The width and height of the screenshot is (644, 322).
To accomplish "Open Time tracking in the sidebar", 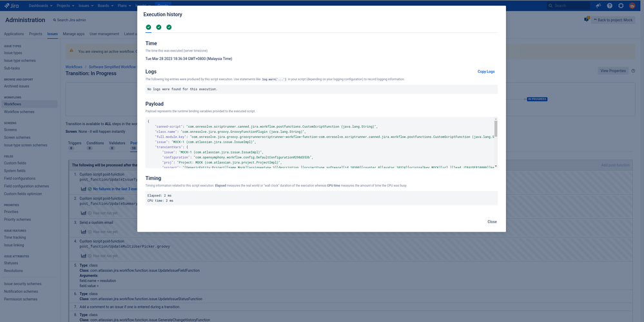I will [x=15, y=237].
